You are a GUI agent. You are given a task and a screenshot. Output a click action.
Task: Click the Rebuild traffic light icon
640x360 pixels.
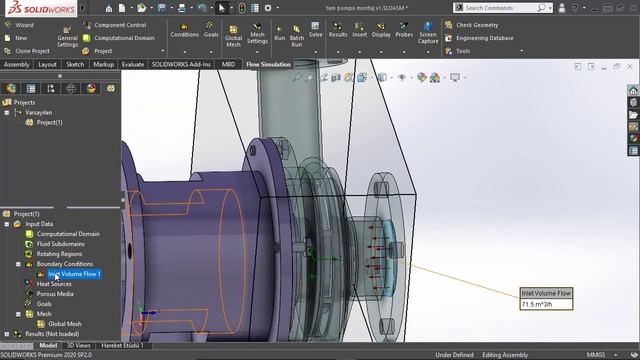pyautogui.click(x=242, y=8)
